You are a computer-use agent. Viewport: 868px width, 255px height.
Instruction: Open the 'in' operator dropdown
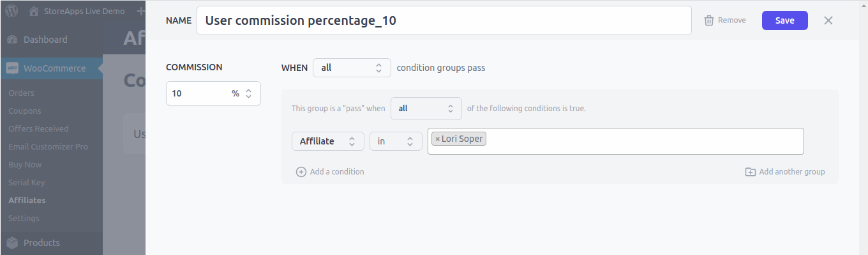point(396,141)
